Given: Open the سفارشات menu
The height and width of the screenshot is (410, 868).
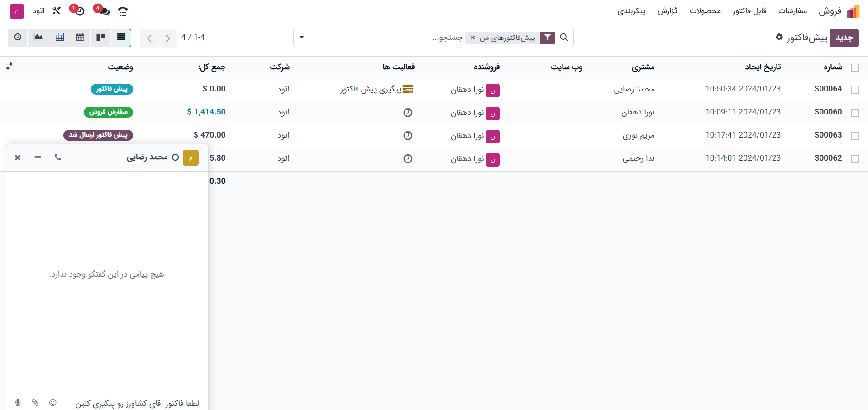Looking at the screenshot, I should [792, 11].
